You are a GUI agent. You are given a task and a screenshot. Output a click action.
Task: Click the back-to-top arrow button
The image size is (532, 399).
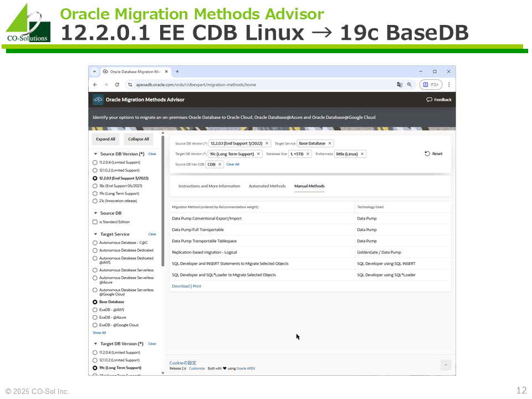446,365
